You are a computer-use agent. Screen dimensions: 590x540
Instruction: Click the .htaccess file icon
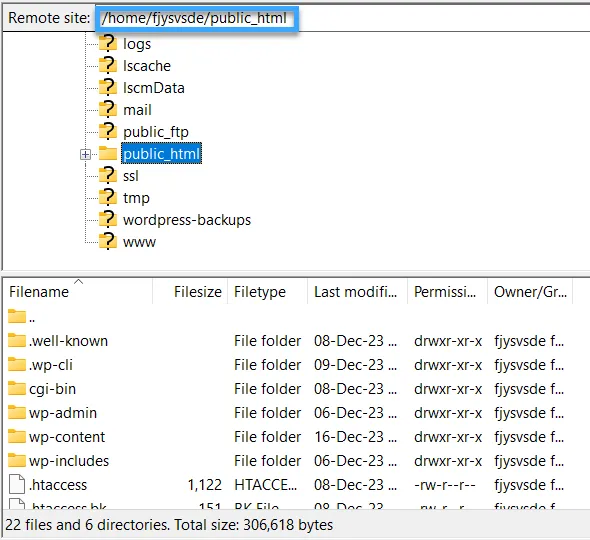(17, 484)
